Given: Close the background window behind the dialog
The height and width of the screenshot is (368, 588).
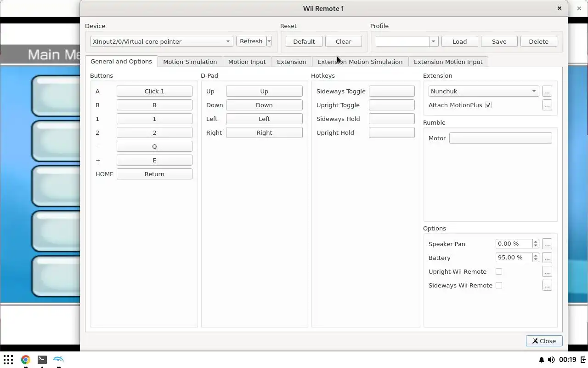Looking at the screenshot, I should pos(579,8).
